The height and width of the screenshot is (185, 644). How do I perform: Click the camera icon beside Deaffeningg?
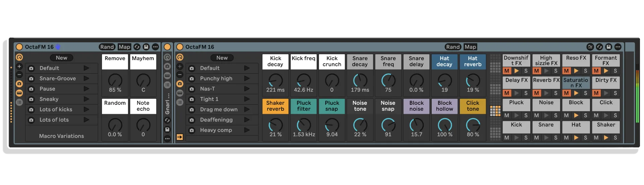pyautogui.click(x=192, y=120)
